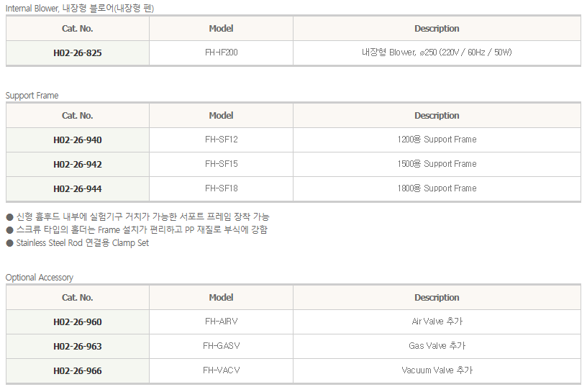The height and width of the screenshot is (392, 587).
Task: Select catalog number H02-26-940
Action: [78, 140]
